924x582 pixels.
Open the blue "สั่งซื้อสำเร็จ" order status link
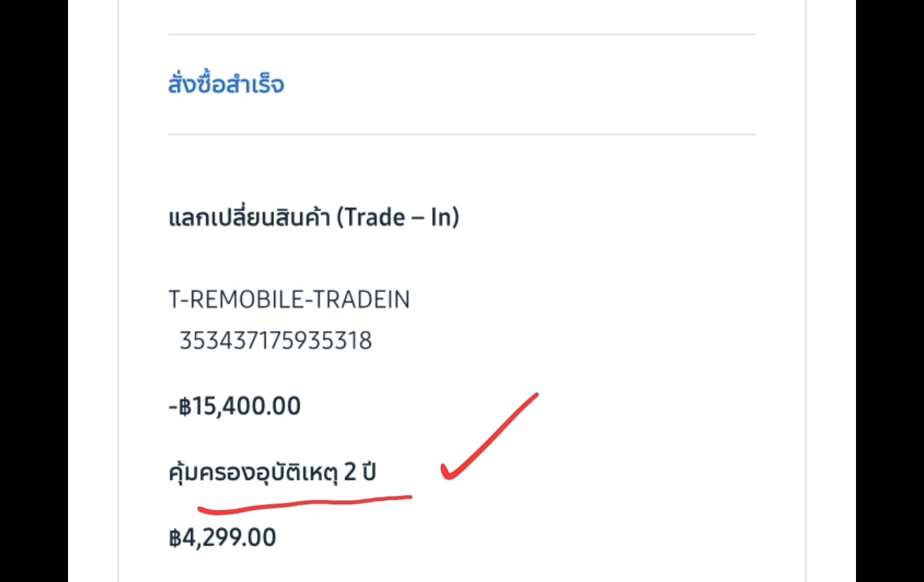(x=226, y=84)
